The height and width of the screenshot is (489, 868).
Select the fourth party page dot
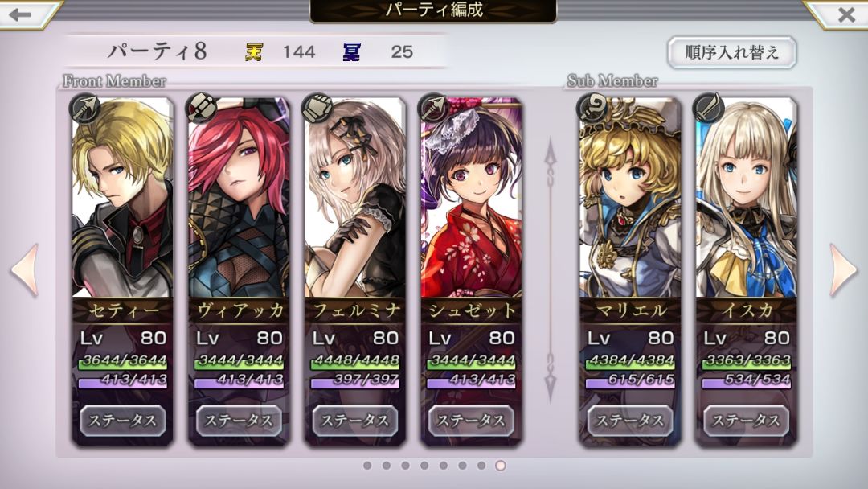click(424, 466)
